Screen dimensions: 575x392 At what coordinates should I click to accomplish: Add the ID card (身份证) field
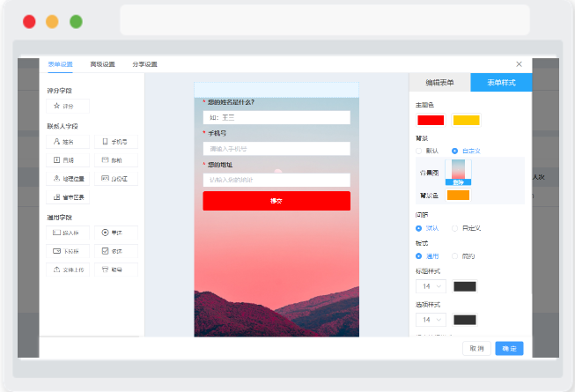coord(116,179)
